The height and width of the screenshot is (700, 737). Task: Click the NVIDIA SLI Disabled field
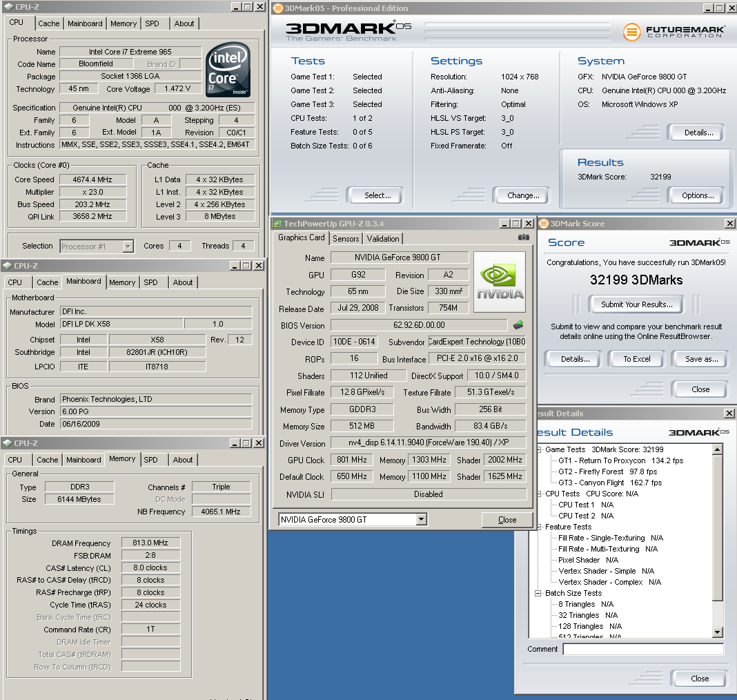[429, 494]
